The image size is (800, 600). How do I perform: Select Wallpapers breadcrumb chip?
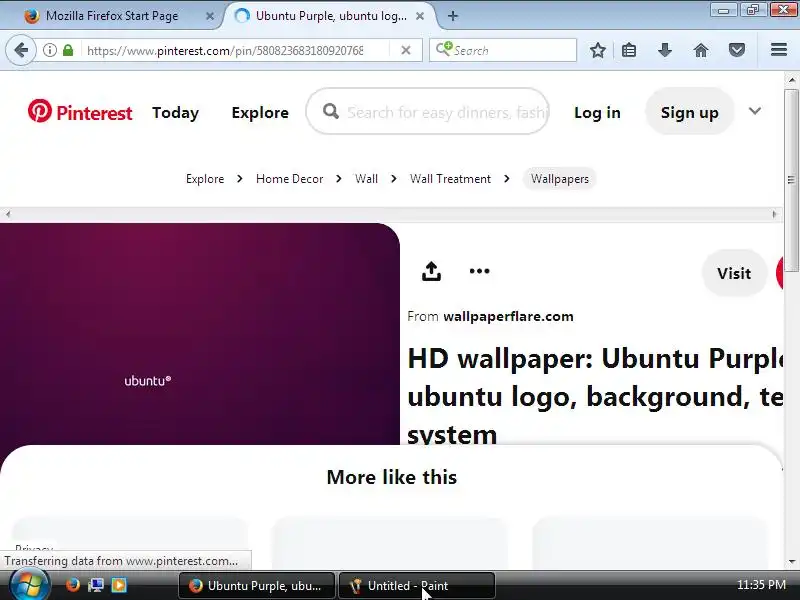560,179
